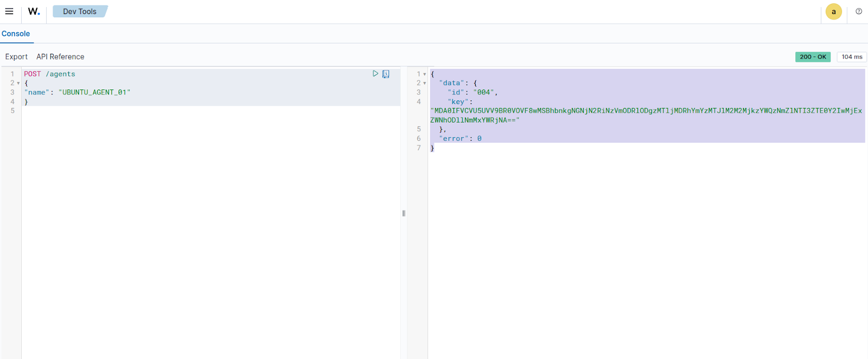868x359 pixels.
Task: Send the POST /agents request with play icon
Action: pos(375,74)
